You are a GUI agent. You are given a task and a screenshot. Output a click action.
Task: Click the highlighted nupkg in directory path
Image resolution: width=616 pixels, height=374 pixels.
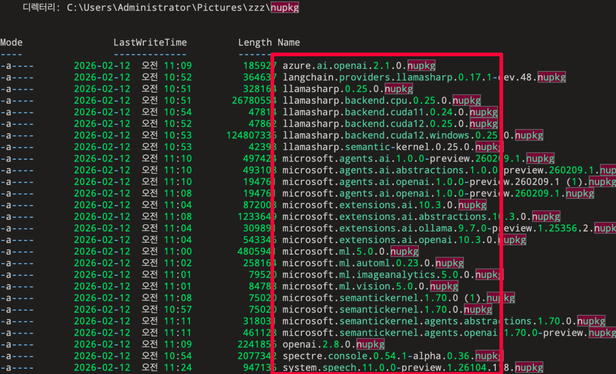pos(284,7)
